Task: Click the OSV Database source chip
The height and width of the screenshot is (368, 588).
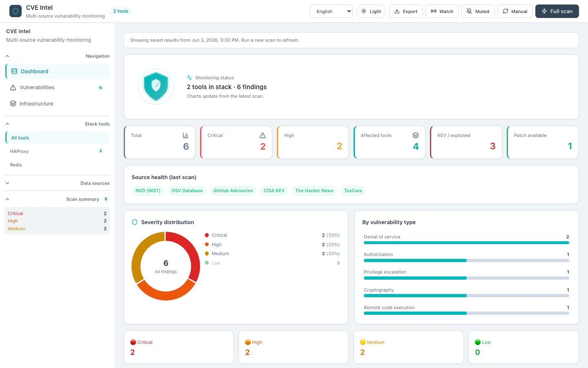Action: tap(187, 191)
